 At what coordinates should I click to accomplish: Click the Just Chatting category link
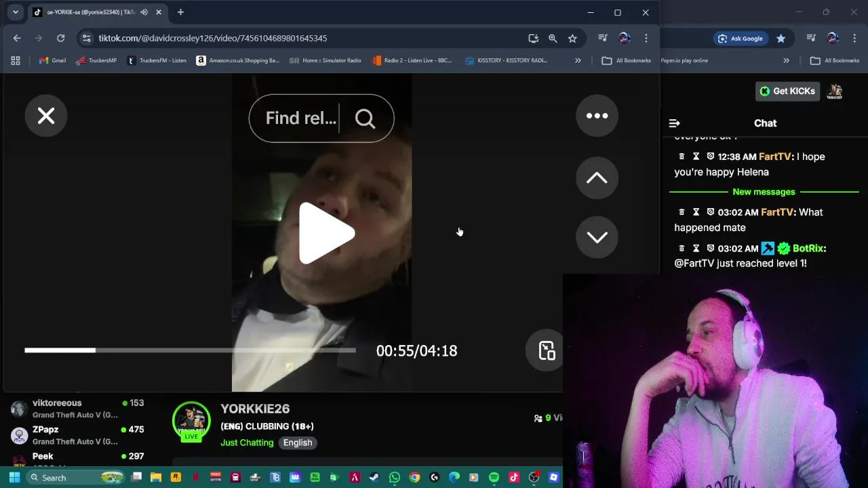click(247, 443)
